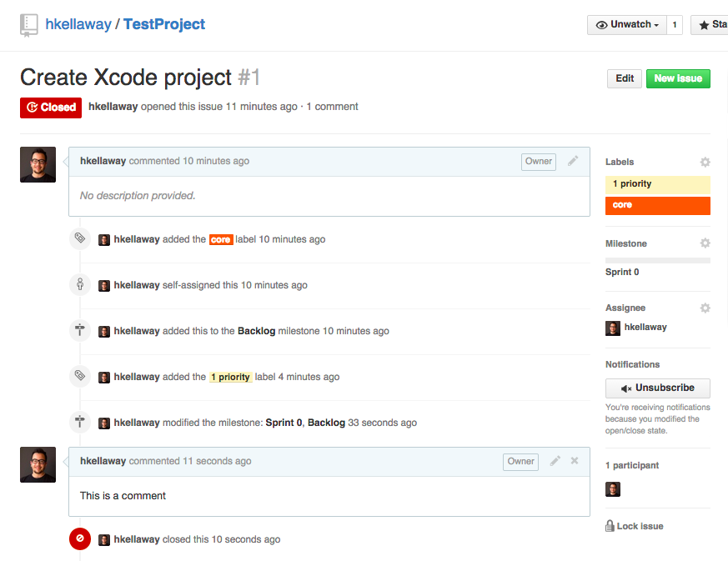Click small avatar in core label event

pos(104,240)
